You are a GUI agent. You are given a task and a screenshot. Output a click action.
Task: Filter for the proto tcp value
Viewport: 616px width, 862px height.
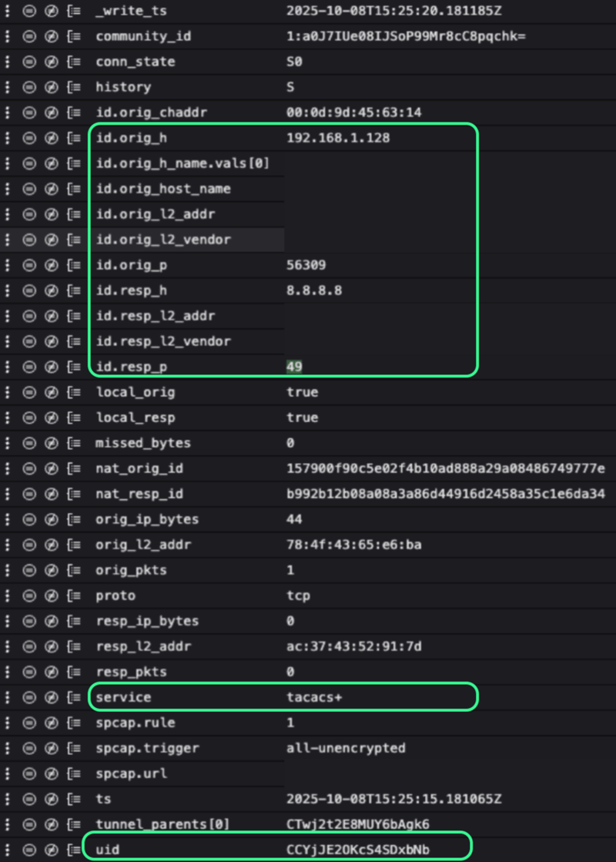coord(30,595)
